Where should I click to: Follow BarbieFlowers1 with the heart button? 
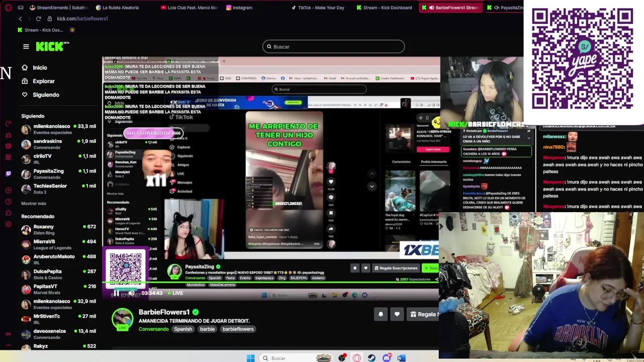pyautogui.click(x=397, y=314)
